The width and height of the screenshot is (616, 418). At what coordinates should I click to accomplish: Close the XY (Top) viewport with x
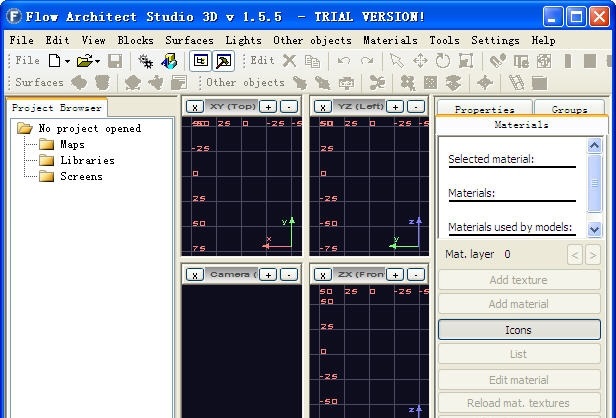[195, 106]
